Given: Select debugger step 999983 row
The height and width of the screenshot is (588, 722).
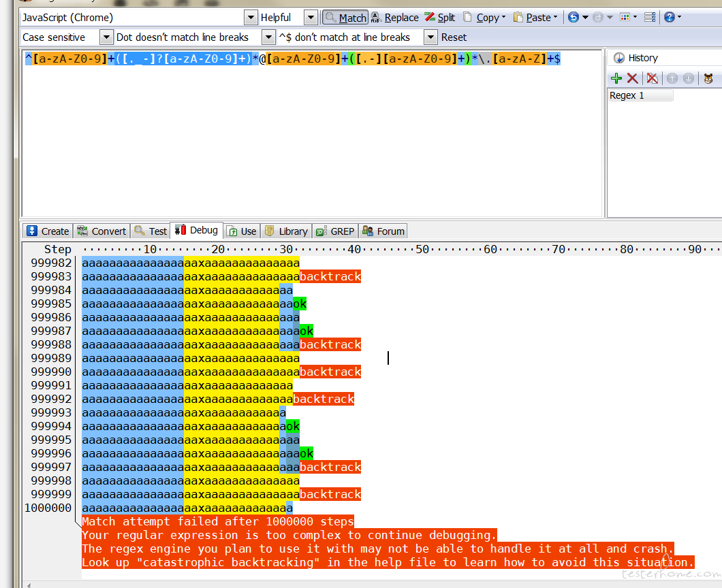Looking at the screenshot, I should click(x=221, y=276).
